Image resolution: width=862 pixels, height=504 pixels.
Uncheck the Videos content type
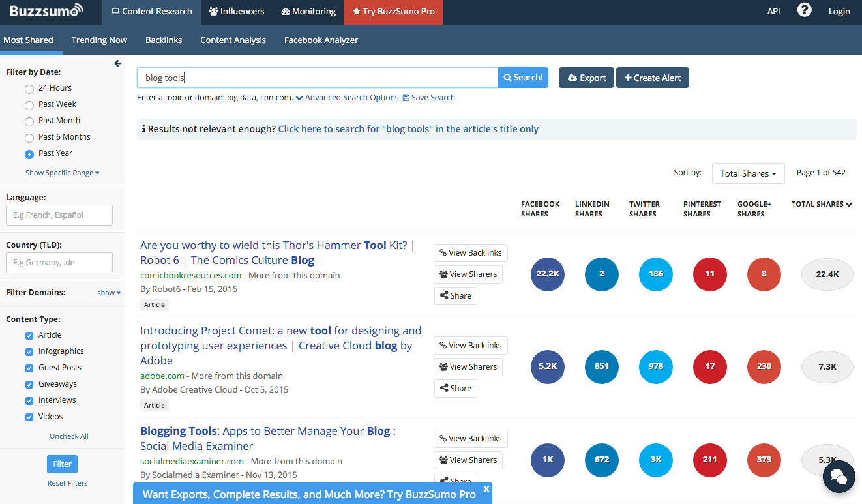29,417
